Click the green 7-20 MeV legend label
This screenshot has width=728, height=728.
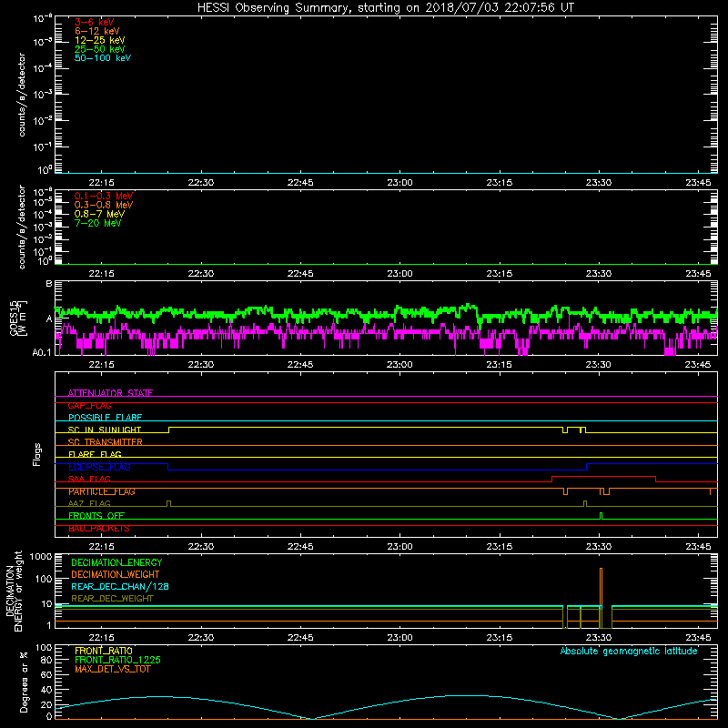tap(97, 223)
